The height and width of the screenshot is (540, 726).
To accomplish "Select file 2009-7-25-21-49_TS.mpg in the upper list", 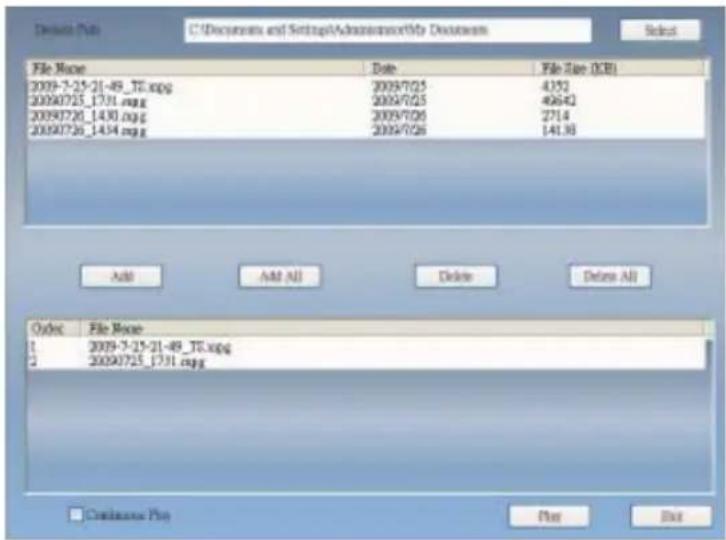I will (x=366, y=87).
